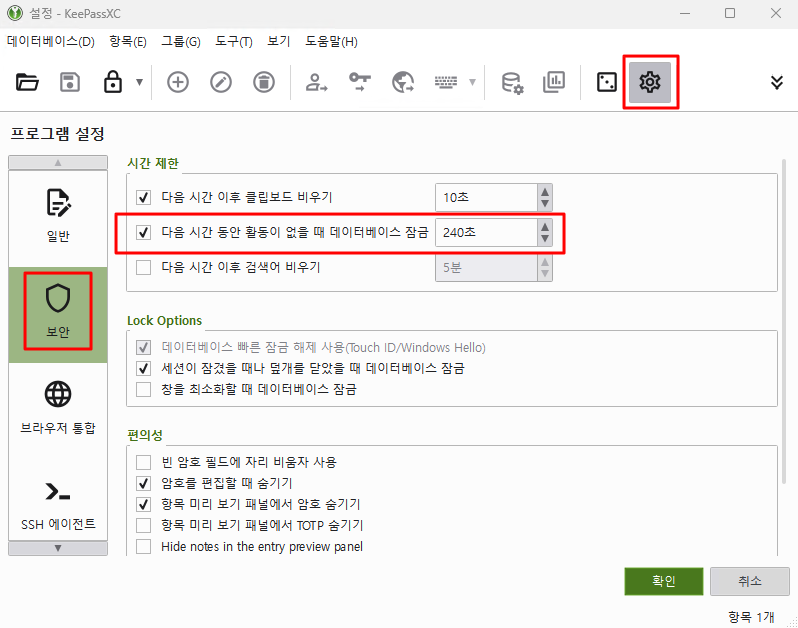
Task: Click the lock database padlock icon
Action: (113, 82)
